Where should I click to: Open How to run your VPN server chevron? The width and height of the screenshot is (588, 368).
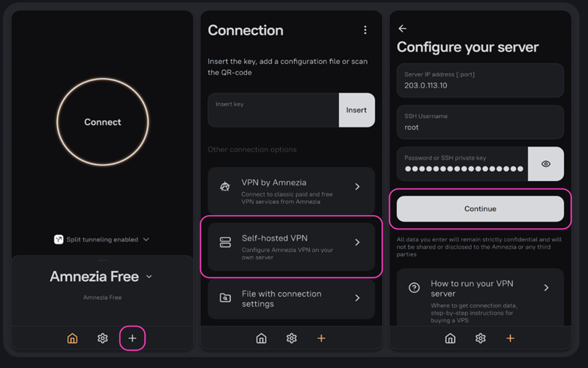click(x=546, y=288)
